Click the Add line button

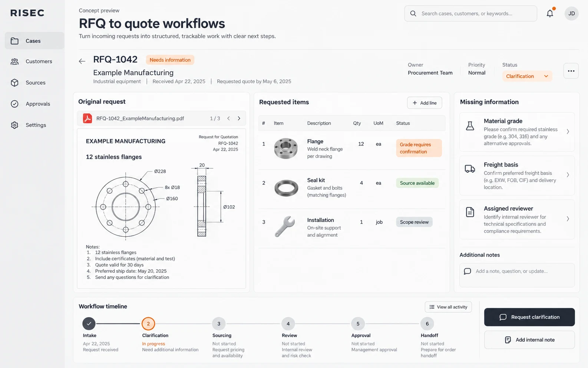tap(425, 103)
